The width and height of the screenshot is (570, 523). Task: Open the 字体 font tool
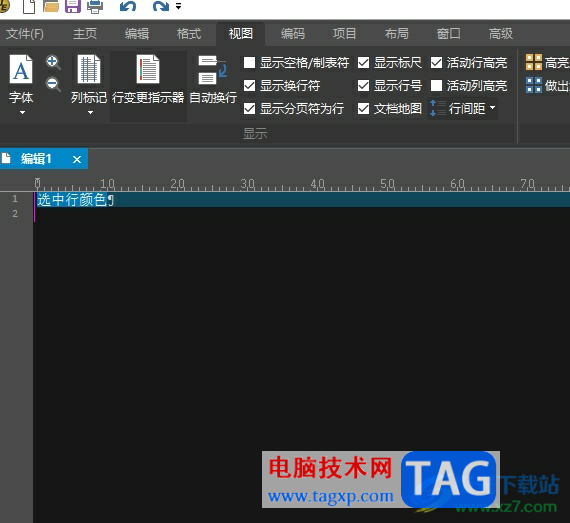click(21, 79)
